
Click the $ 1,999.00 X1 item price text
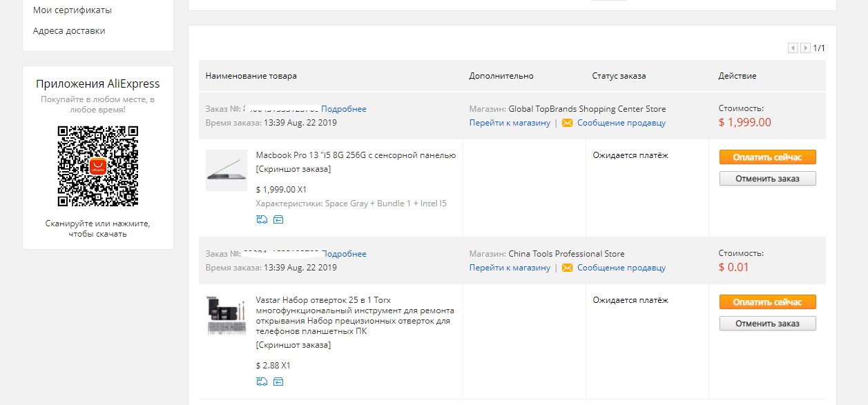click(282, 189)
